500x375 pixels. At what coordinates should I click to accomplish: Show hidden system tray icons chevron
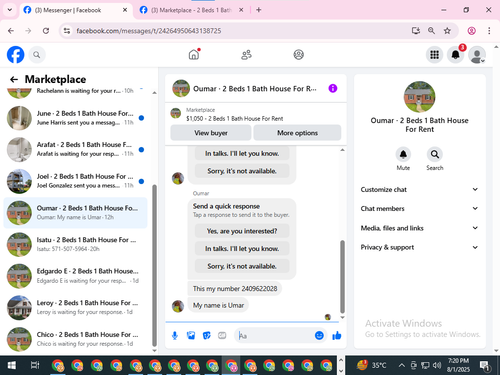[x=402, y=365]
